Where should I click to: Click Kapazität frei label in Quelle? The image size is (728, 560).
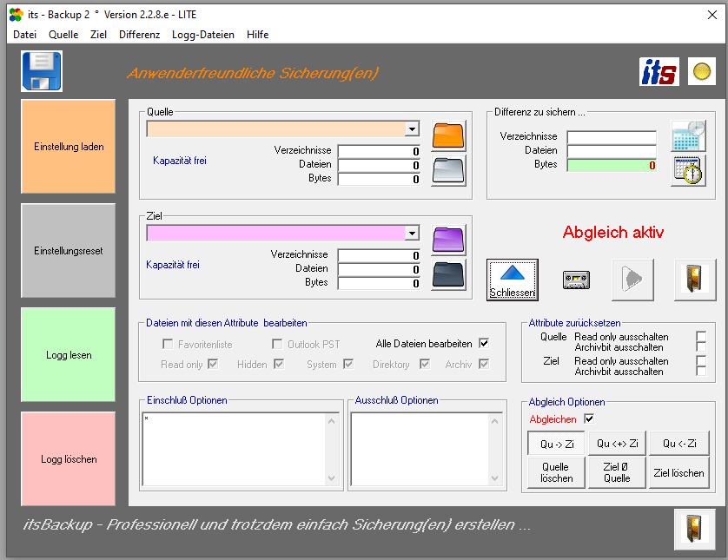click(x=180, y=161)
